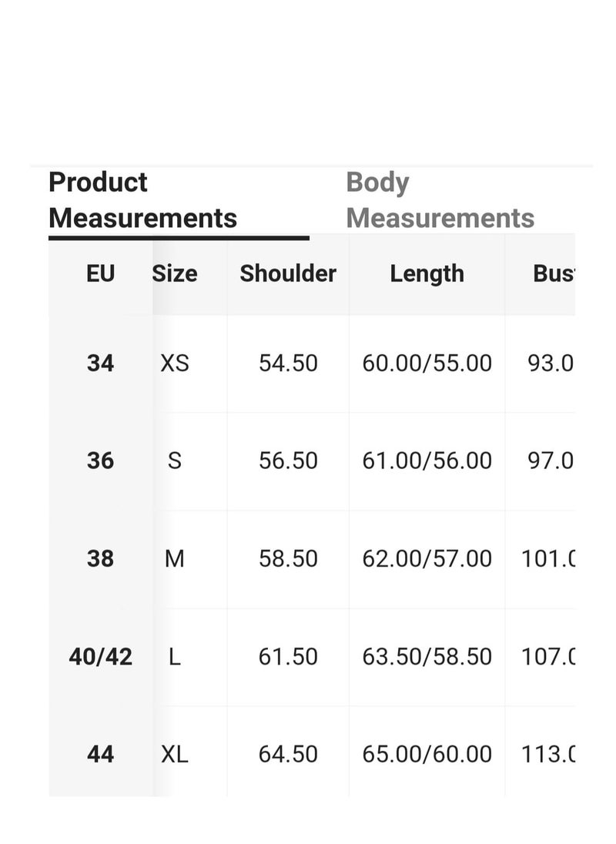Click the shoulder value 54.50
616x844 pixels.
[x=288, y=363]
